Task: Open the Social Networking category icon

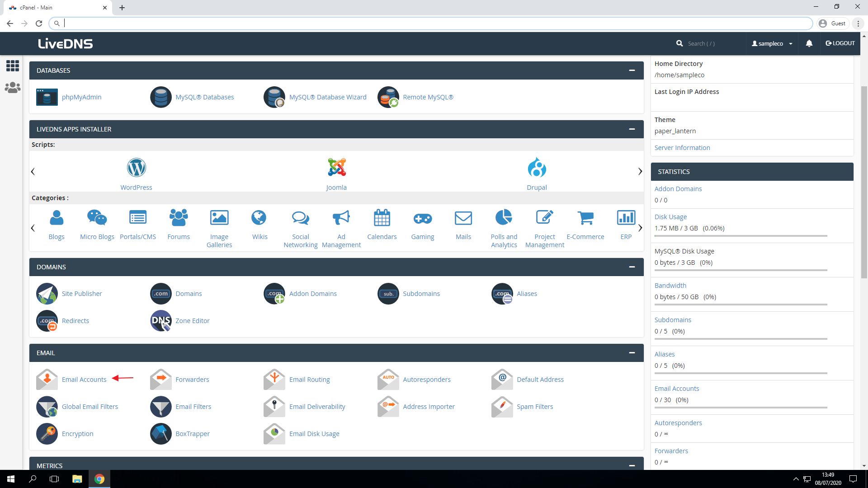Action: pos(301,218)
